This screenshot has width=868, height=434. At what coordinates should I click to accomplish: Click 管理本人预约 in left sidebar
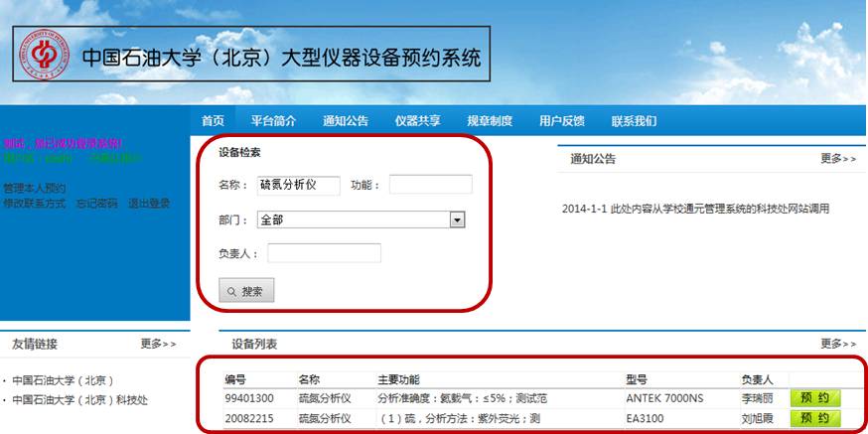pos(35,188)
